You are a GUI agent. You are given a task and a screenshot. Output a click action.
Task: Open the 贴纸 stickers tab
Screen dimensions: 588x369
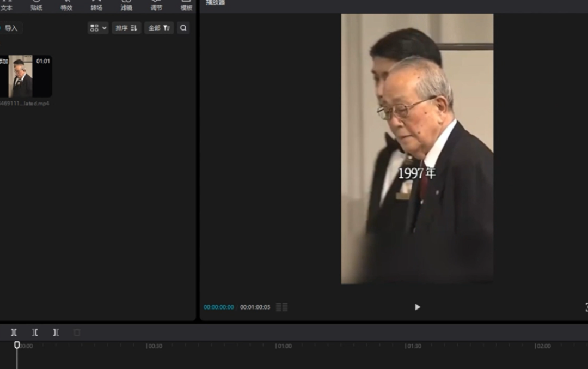coord(36,5)
